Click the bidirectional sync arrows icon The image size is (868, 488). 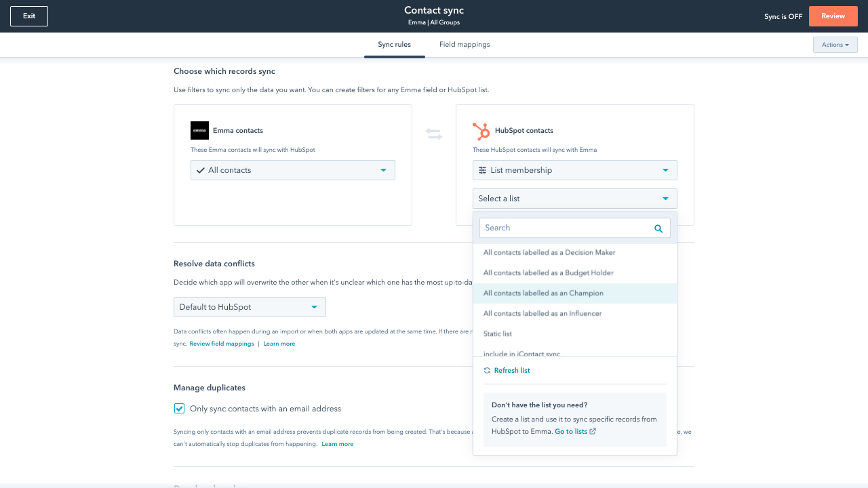pos(434,134)
